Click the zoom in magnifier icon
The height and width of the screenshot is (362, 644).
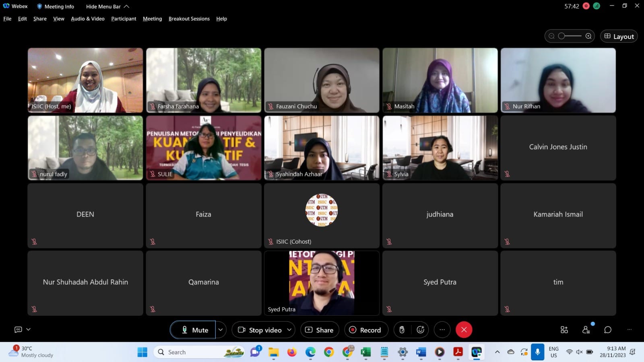click(588, 36)
